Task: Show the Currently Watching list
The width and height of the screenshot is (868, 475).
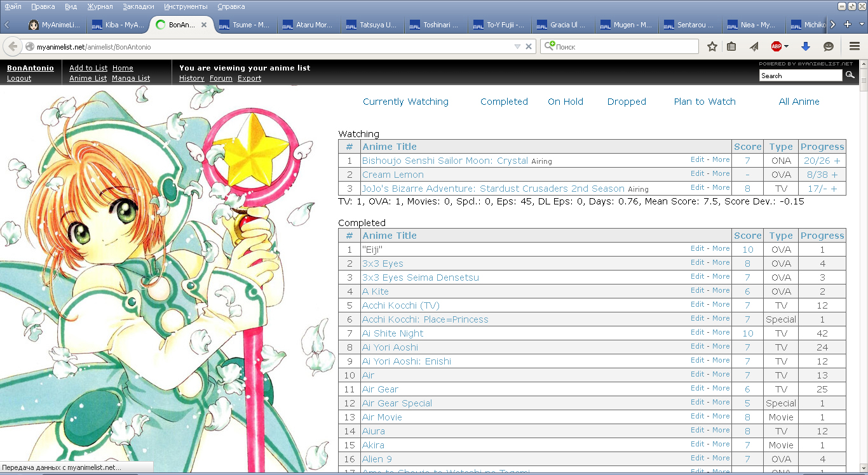Action: (405, 102)
